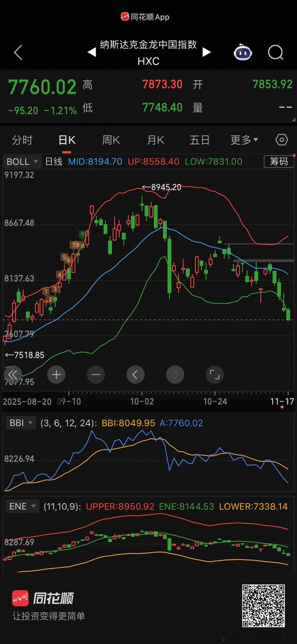
Task: Open the 五日 tab
Action: (x=200, y=140)
